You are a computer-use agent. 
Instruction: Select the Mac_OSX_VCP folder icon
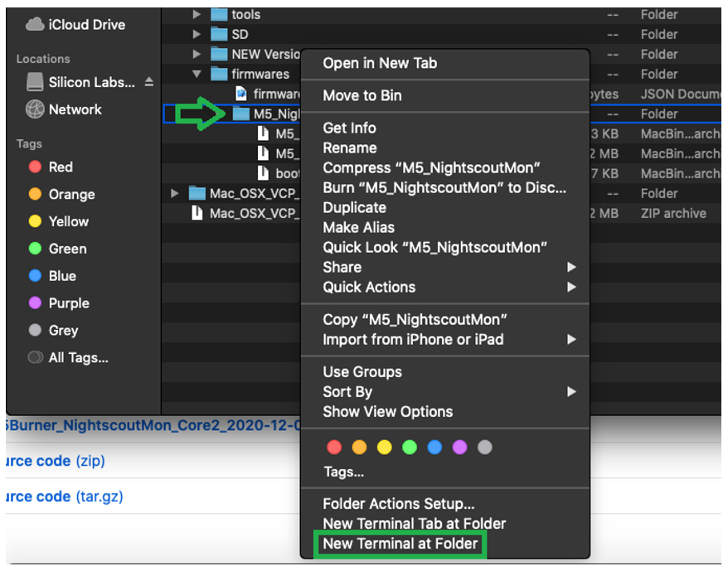click(197, 194)
